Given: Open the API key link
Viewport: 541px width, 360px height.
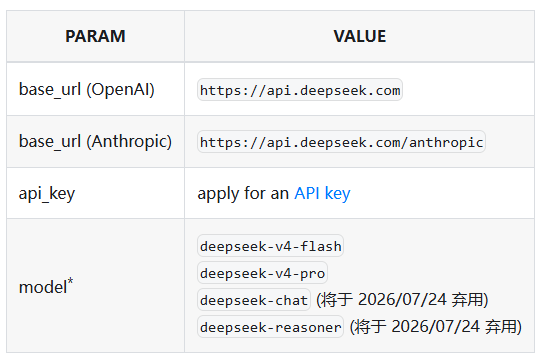Looking at the screenshot, I should (322, 193).
